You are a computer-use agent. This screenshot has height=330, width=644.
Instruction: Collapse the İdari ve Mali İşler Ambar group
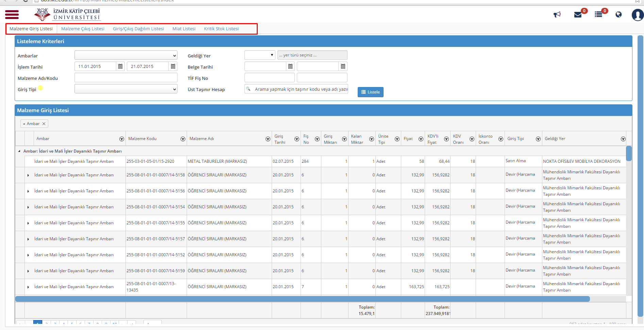click(x=19, y=151)
